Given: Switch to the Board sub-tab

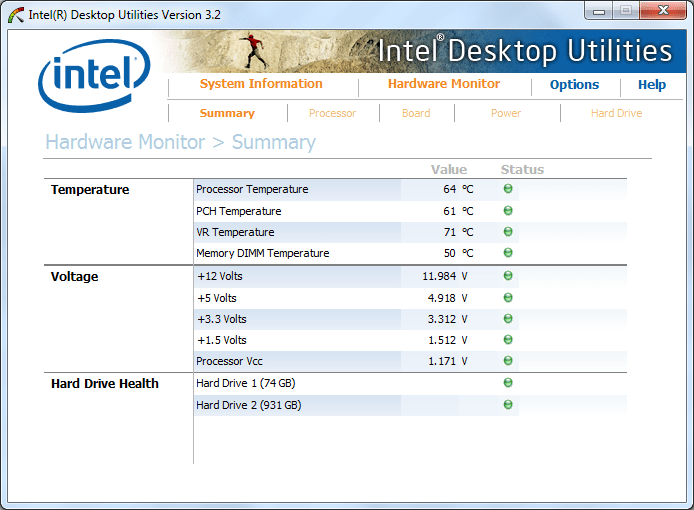Looking at the screenshot, I should [416, 113].
